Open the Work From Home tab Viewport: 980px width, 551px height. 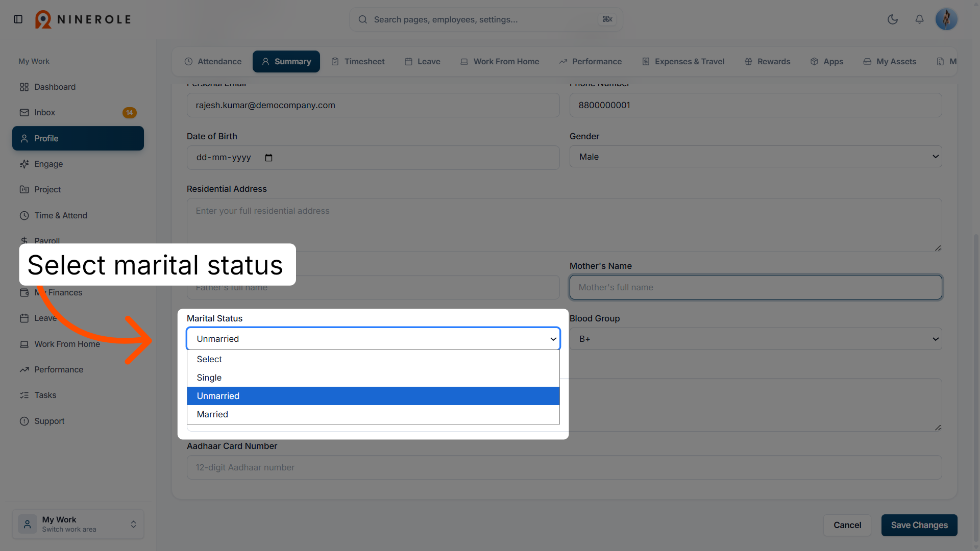coord(500,61)
